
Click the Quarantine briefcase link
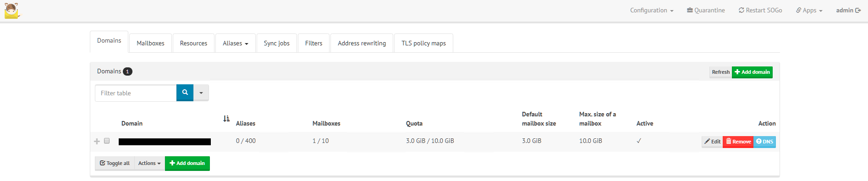(706, 10)
